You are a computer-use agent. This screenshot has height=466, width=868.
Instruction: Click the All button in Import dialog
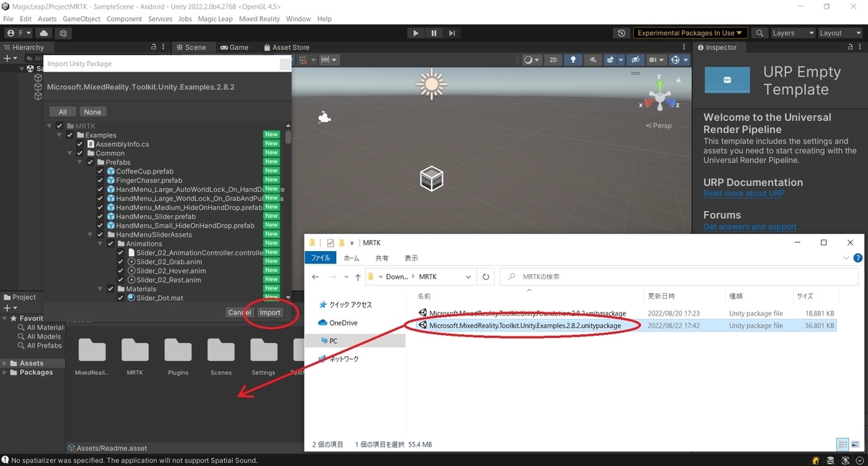63,112
